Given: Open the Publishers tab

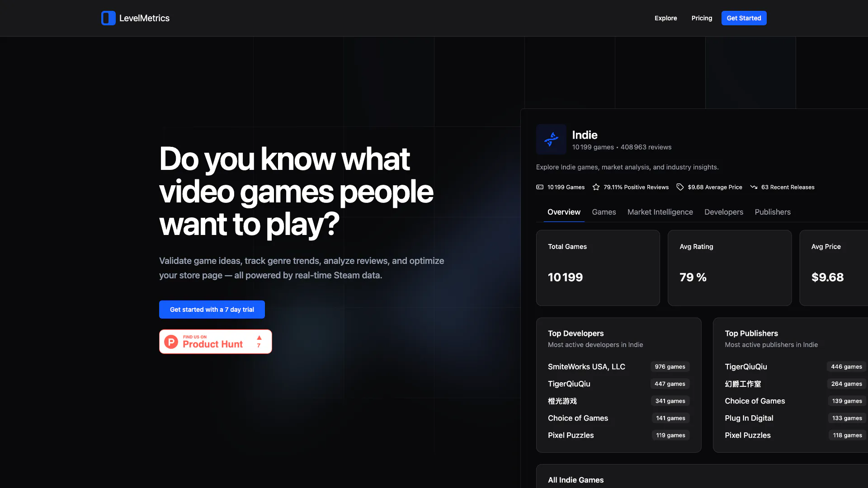Looking at the screenshot, I should click(x=772, y=212).
